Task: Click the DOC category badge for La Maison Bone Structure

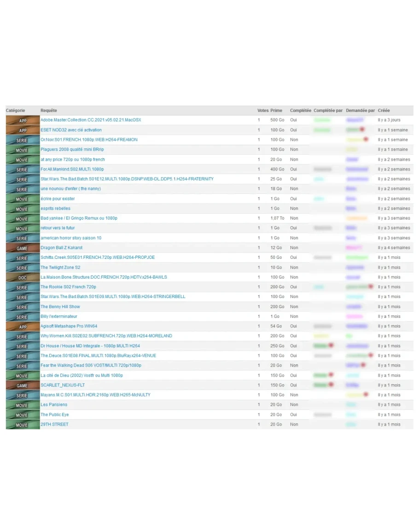Action: click(23, 277)
